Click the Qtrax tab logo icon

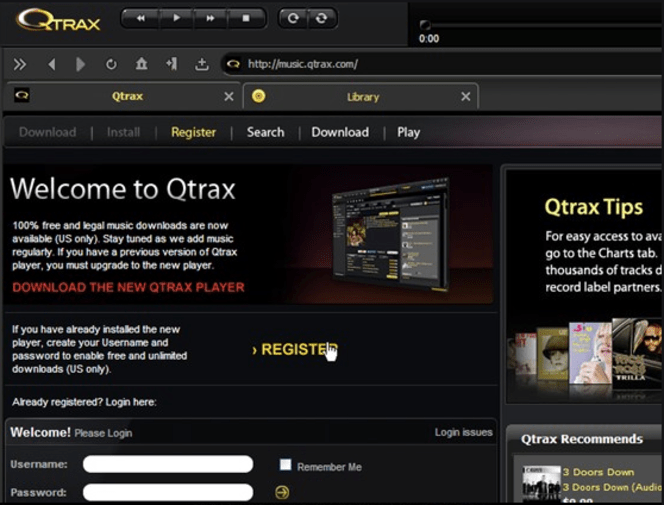22,95
